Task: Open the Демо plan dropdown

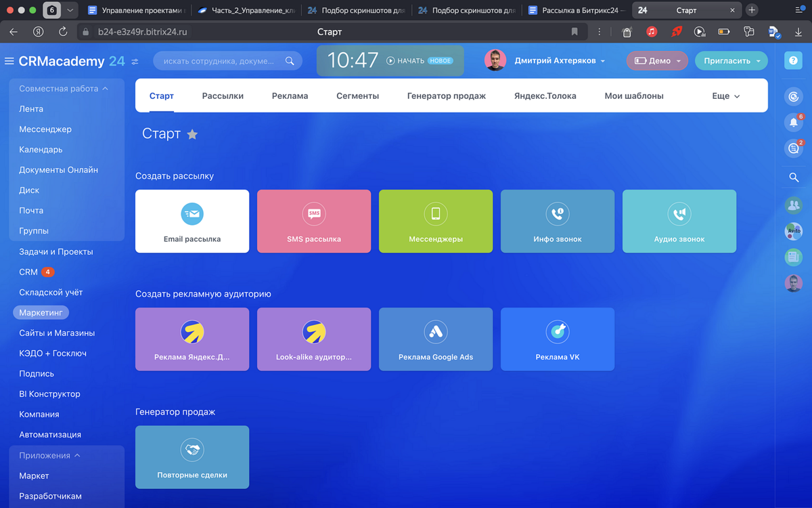Action: pyautogui.click(x=657, y=61)
